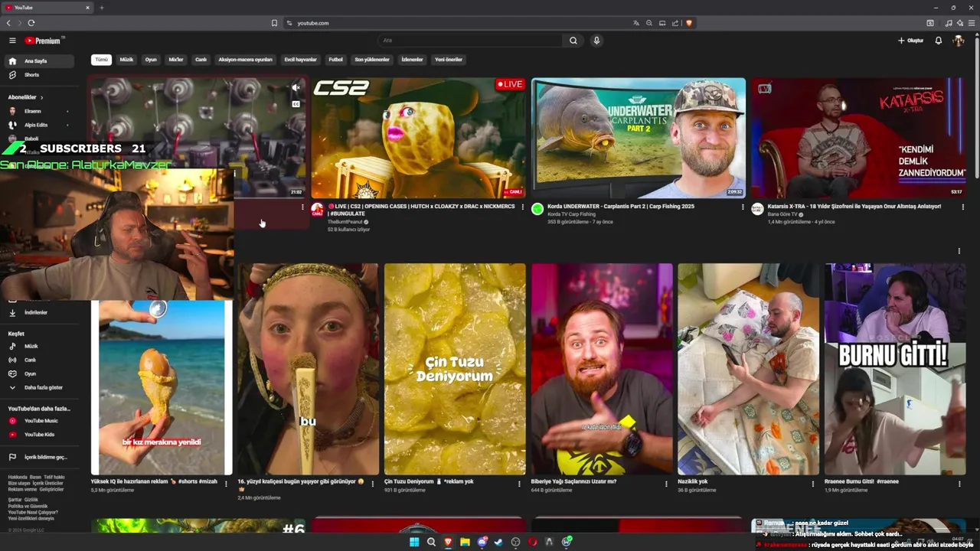Open the Alpis Edits subscription channel
Viewport: 980px width, 551px height.
coord(40,125)
